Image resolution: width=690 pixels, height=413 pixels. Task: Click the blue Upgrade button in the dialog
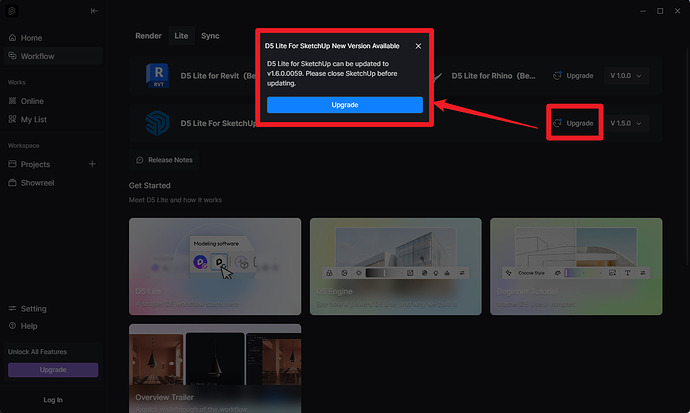345,105
